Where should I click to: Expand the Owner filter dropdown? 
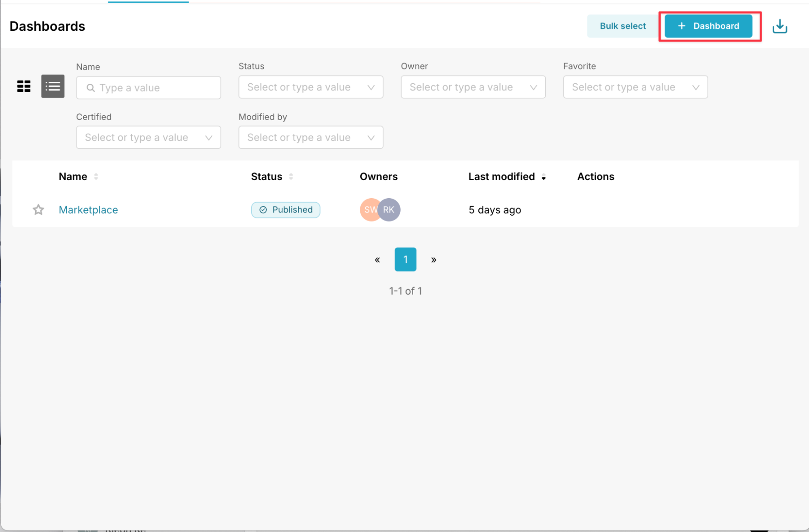pos(473,87)
